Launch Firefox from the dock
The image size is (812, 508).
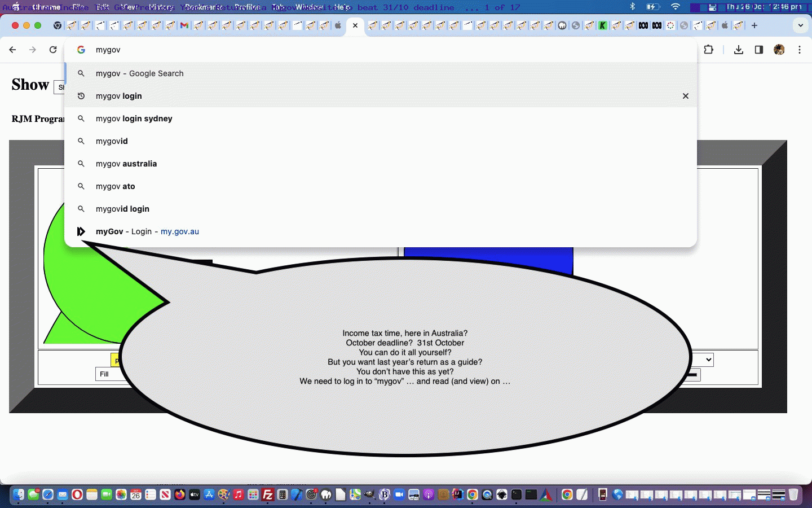point(180,494)
